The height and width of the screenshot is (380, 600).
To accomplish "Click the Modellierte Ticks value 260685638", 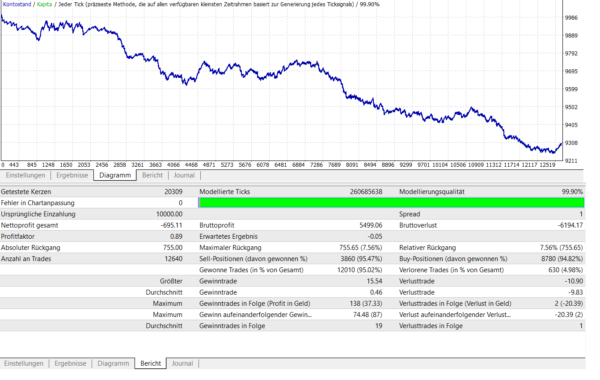I will [366, 192].
